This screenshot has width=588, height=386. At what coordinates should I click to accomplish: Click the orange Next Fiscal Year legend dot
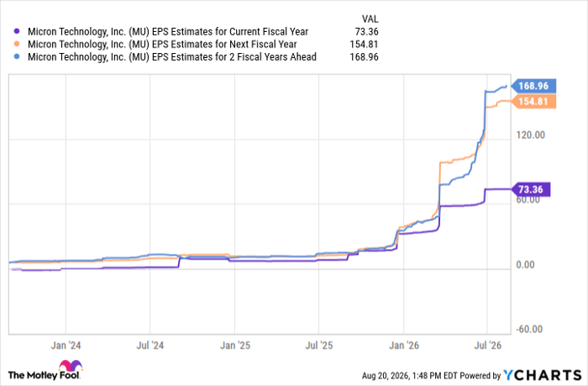[x=17, y=44]
